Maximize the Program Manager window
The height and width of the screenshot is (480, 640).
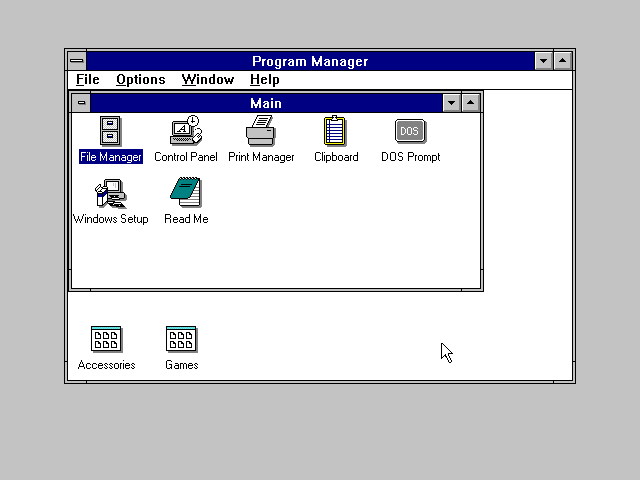point(562,61)
